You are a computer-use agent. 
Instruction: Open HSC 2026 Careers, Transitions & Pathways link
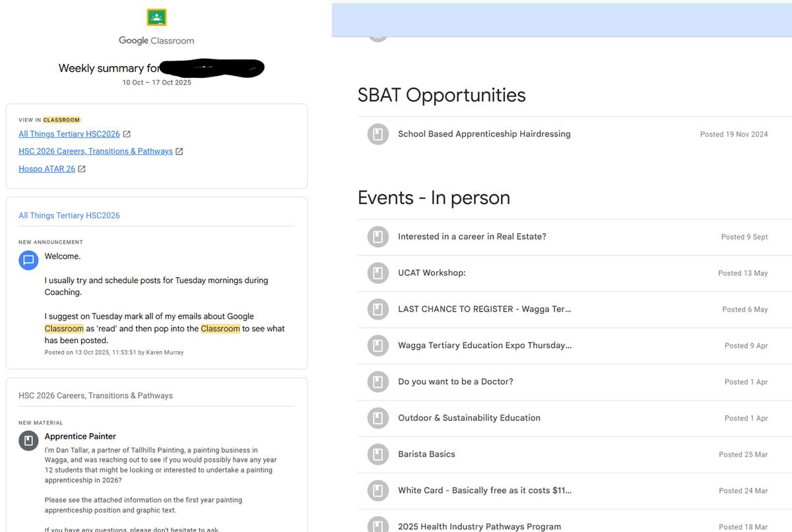(x=96, y=151)
